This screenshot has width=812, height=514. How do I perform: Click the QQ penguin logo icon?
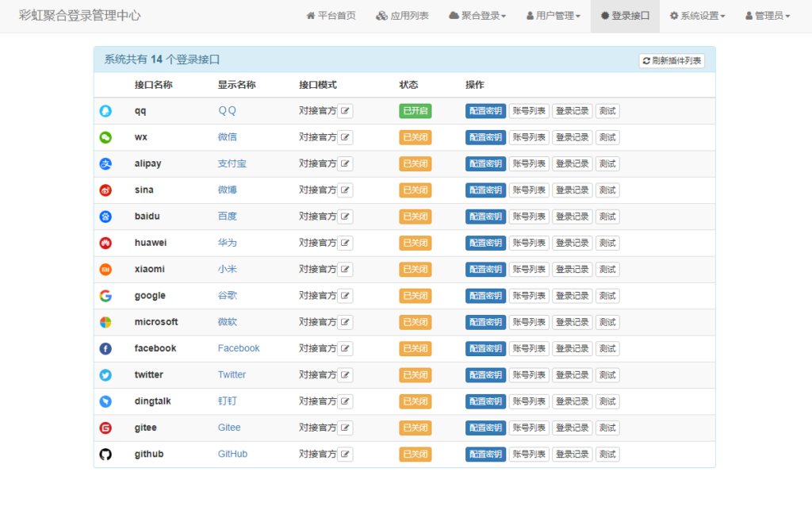click(x=105, y=111)
